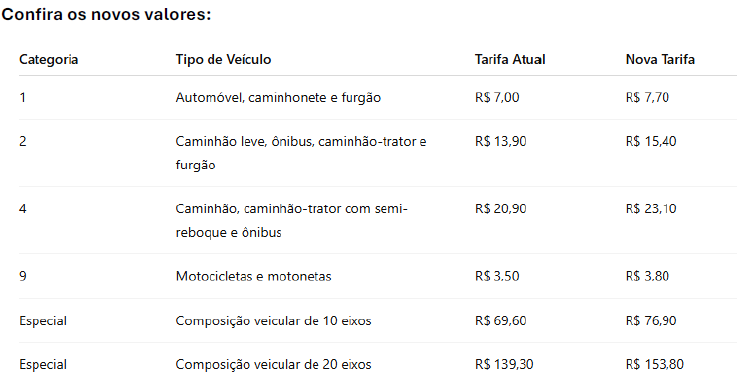Select the 'Motocicletas e motonetas' cell
Screen dimensions: 737x391
(x=253, y=276)
